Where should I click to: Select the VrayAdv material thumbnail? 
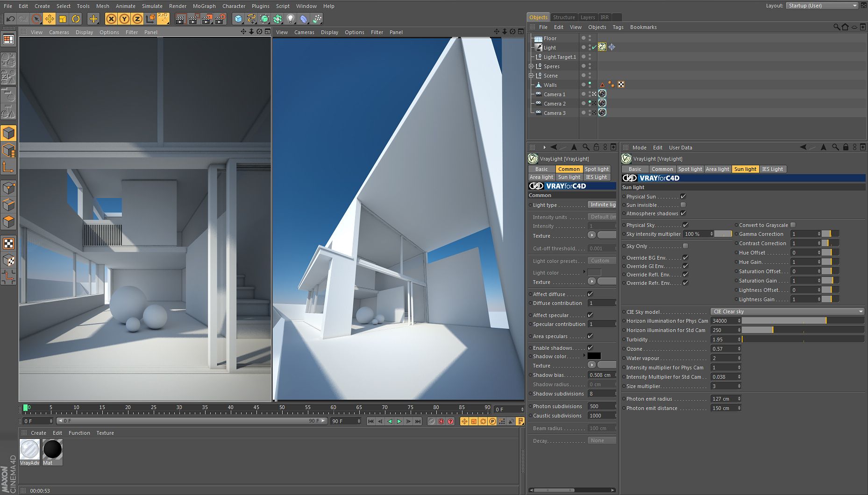click(x=29, y=450)
